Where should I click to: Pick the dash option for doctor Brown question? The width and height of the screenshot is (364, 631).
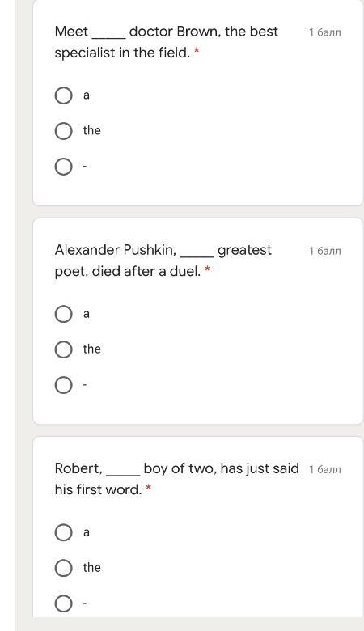(63, 166)
